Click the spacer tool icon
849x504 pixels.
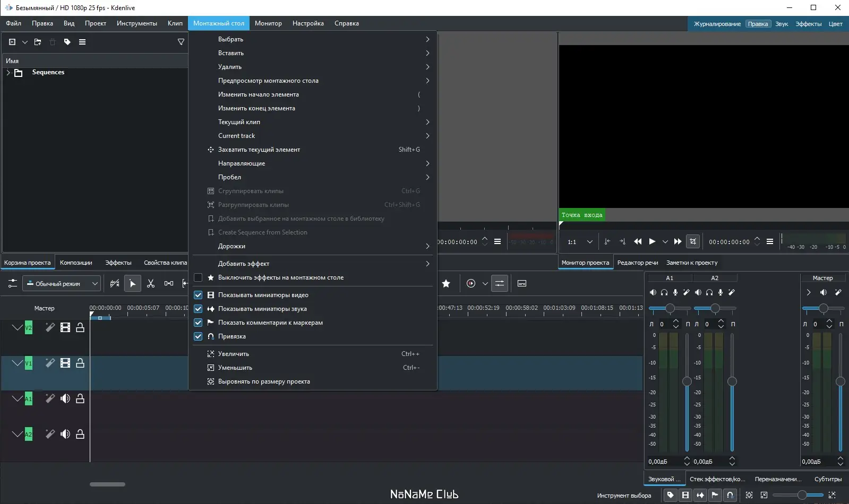(169, 284)
